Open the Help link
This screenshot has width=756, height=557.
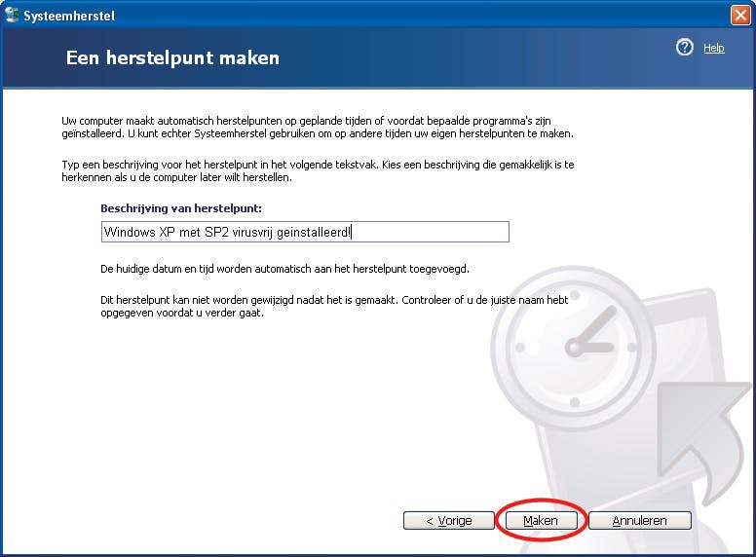[x=713, y=48]
